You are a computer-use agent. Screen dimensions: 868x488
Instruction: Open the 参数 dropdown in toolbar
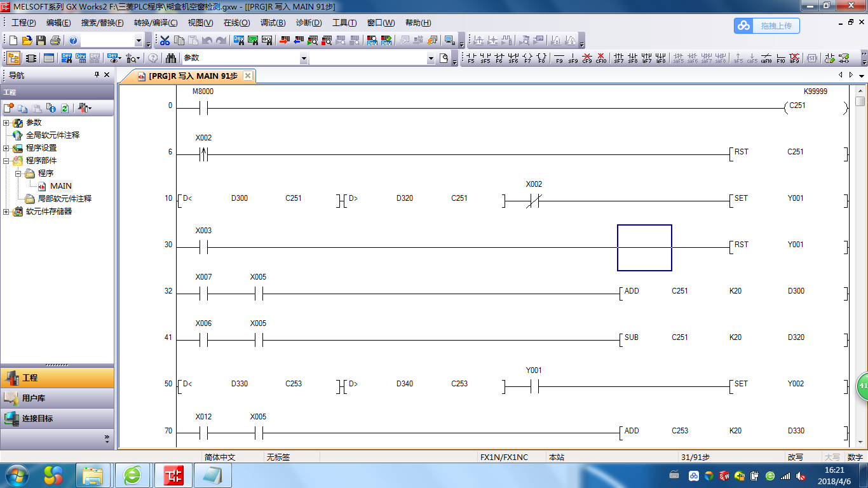304,58
